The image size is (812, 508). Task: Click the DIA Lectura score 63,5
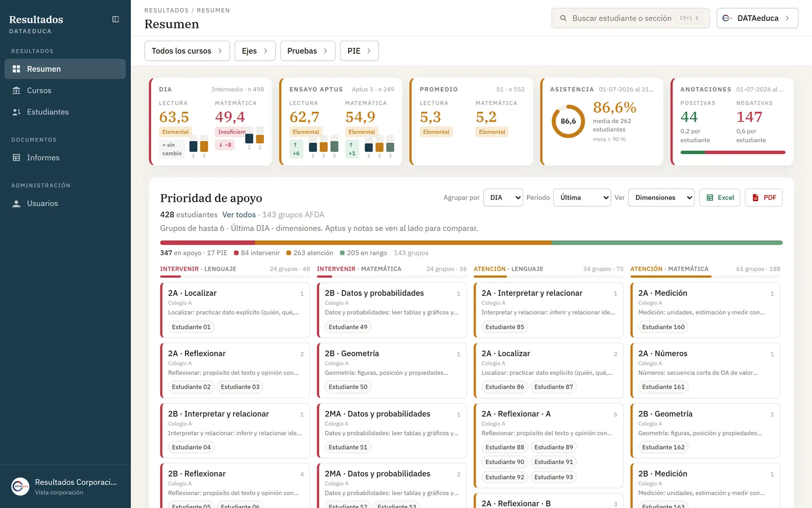(x=174, y=117)
